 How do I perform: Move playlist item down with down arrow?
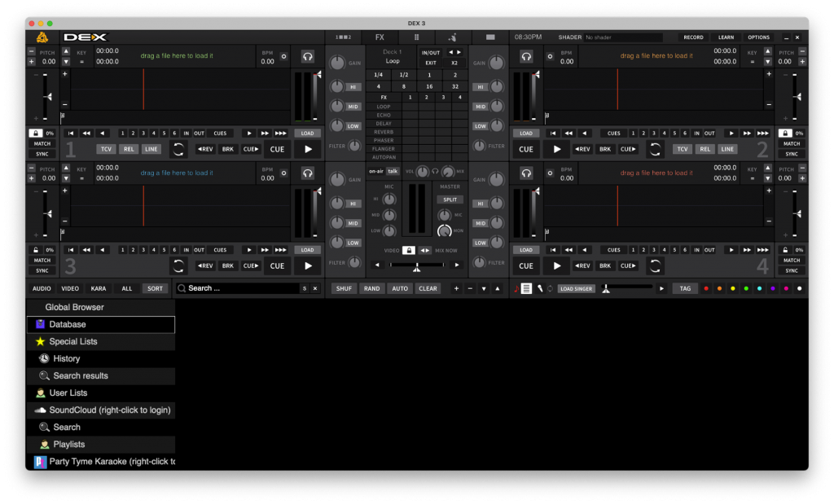tap(484, 289)
